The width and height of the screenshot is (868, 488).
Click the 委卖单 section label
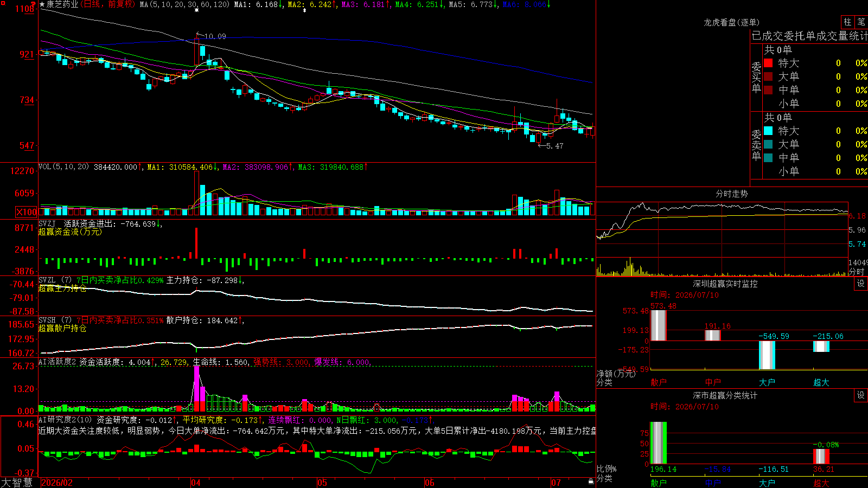click(756, 145)
